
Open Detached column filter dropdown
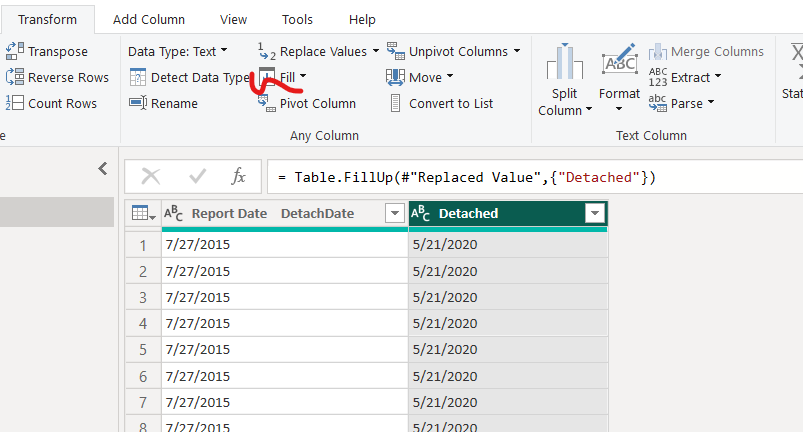tap(595, 213)
